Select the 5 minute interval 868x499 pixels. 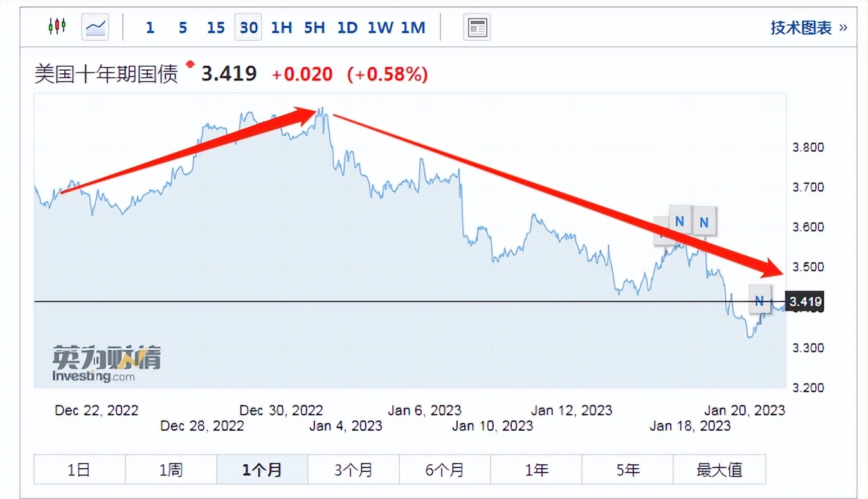[x=183, y=28]
